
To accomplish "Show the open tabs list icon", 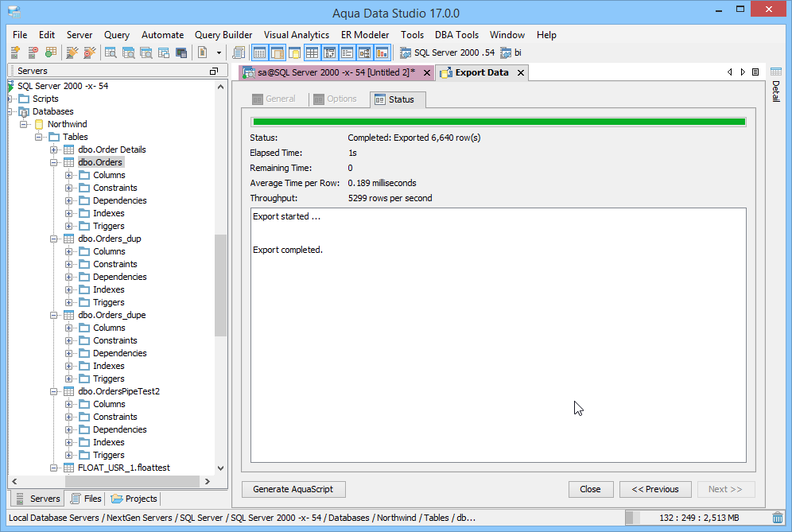I will point(755,72).
